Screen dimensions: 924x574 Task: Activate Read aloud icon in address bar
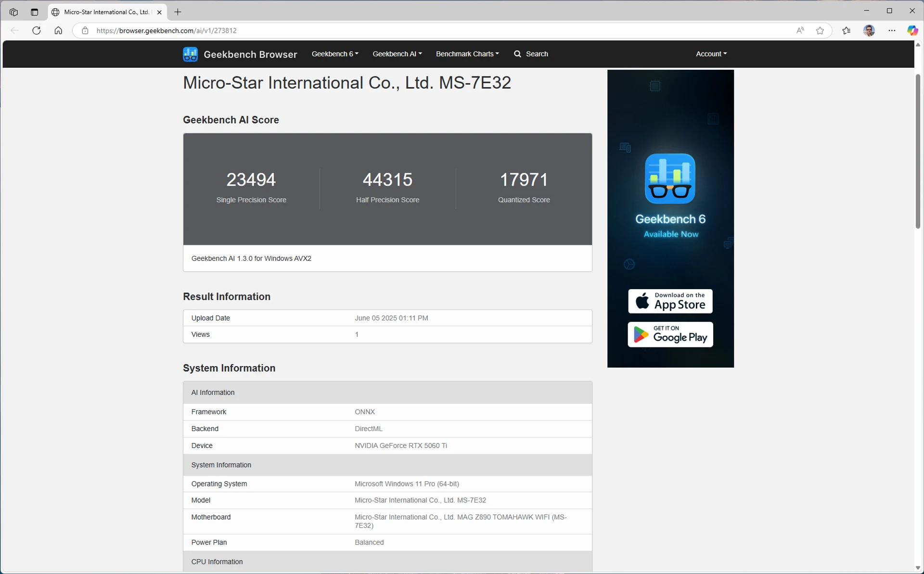(800, 30)
